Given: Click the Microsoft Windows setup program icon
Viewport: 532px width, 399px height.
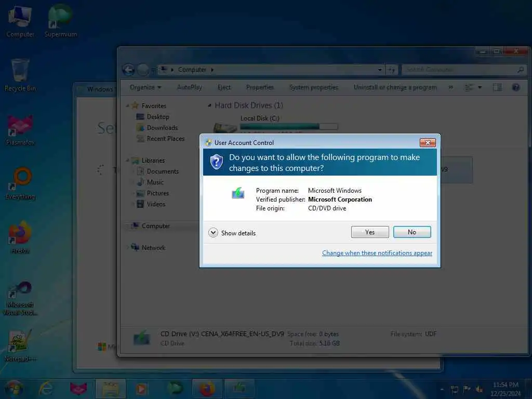Looking at the screenshot, I should [x=238, y=193].
